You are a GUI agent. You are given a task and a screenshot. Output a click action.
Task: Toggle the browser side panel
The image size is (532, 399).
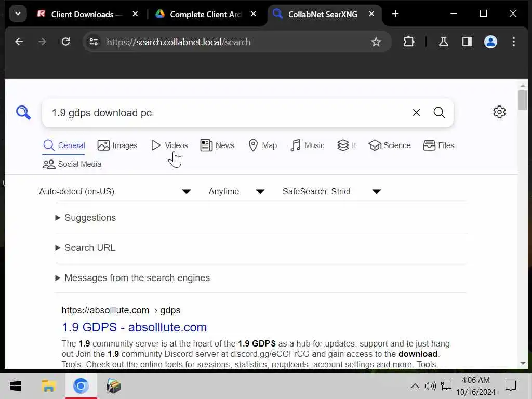467,42
